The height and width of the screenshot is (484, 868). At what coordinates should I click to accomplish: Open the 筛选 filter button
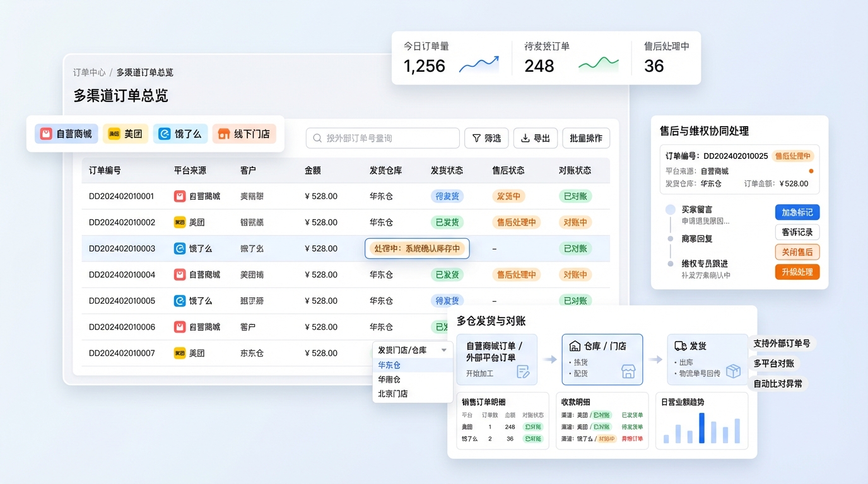486,138
